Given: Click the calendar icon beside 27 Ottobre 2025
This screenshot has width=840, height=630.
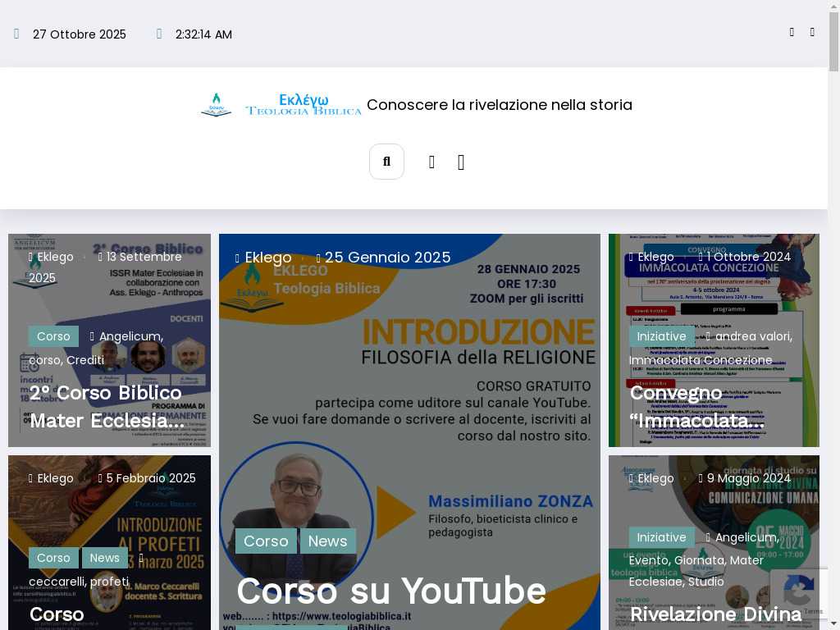Looking at the screenshot, I should click(16, 34).
